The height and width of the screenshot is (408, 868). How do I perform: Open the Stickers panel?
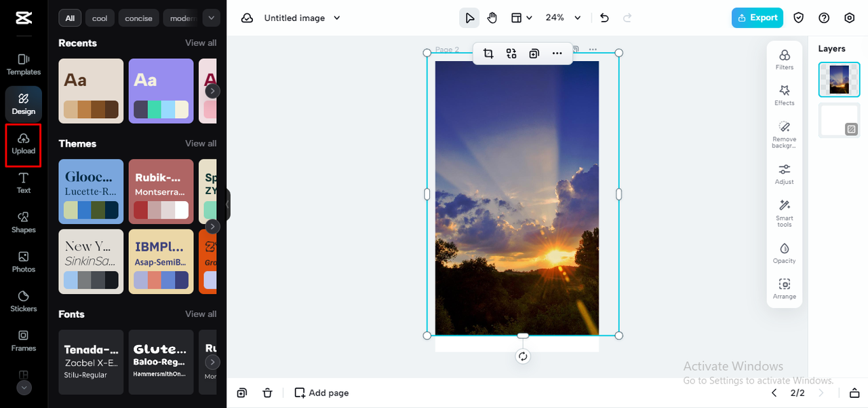click(24, 301)
